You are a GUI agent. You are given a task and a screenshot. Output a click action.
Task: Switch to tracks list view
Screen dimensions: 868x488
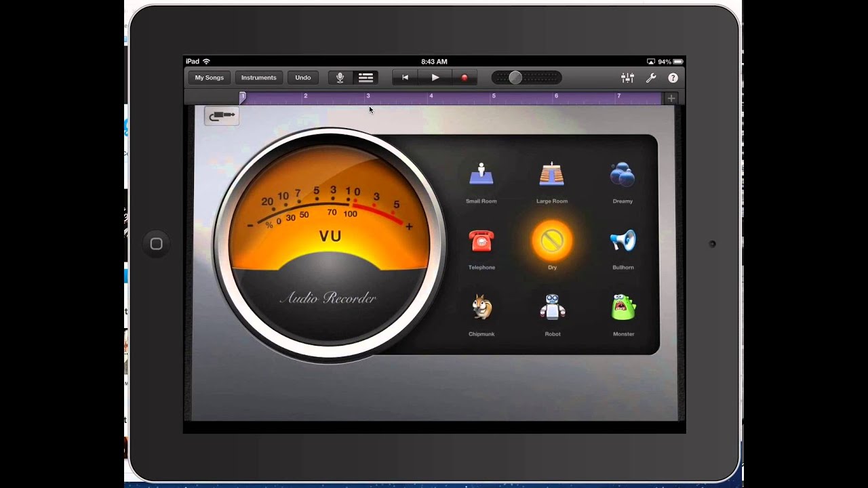[366, 78]
